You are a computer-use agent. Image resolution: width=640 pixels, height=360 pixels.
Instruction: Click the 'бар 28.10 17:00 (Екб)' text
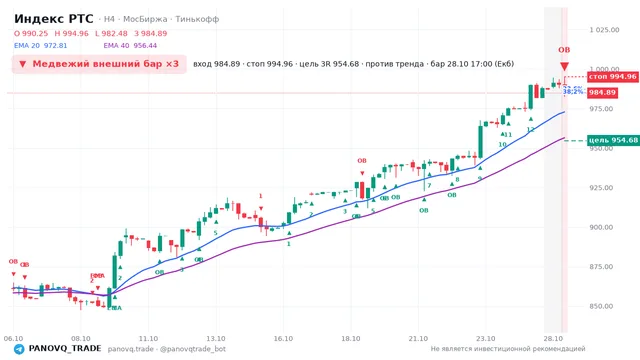472,64
